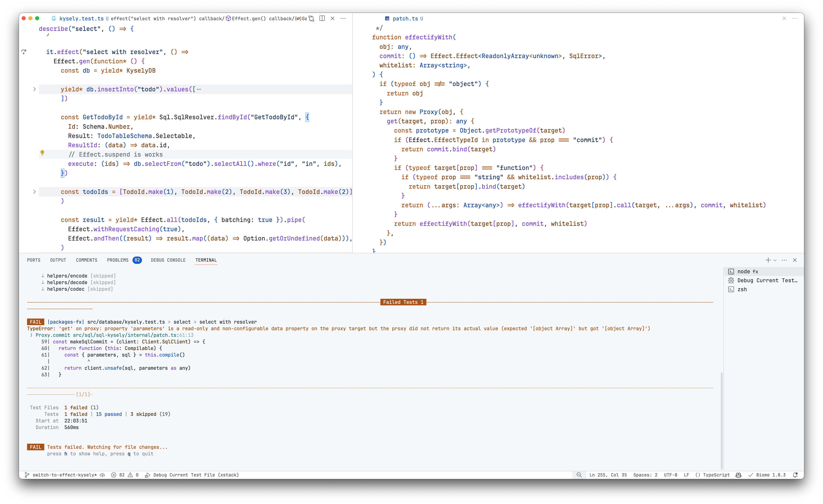The width and height of the screenshot is (823, 504).
Task: Click the rerun test gutter icon
Action: [24, 52]
